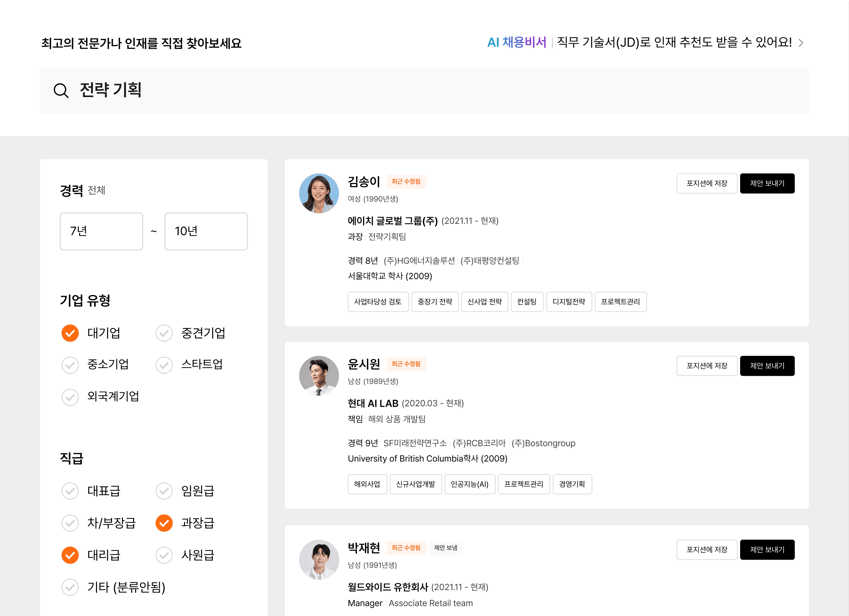
Task: Tick the 임원급 rank checkbox
Action: 164,491
